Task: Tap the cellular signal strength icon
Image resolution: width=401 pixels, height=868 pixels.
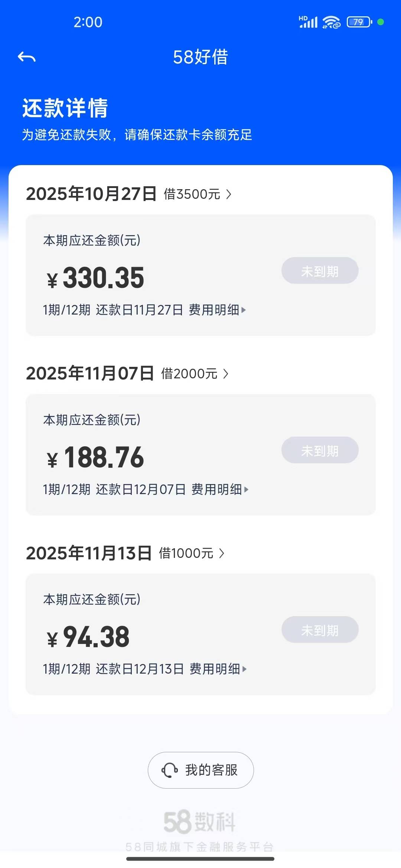Action: (x=308, y=22)
